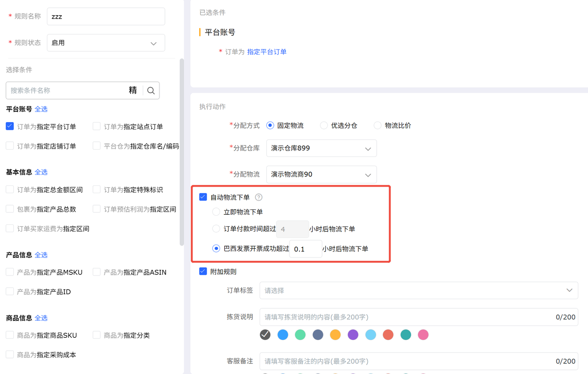588x374 pixels.
Task: Open the 订单标签 dropdown
Action: 419,290
